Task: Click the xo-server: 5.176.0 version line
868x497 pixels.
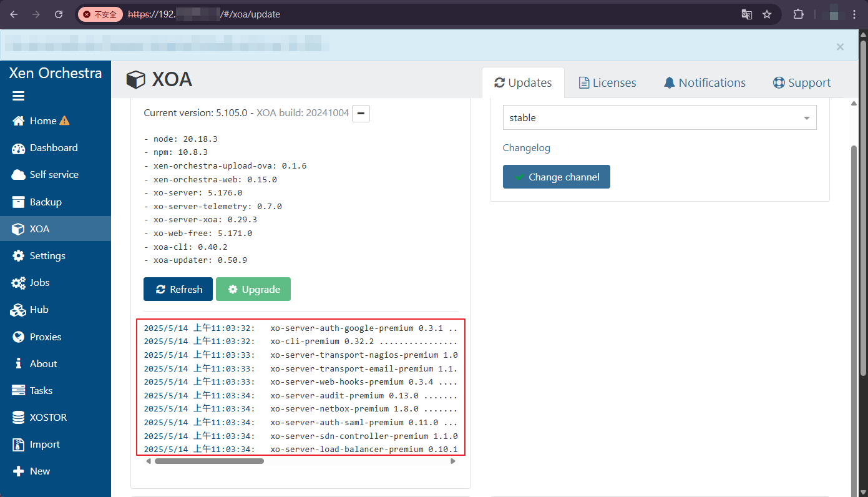Action: pyautogui.click(x=193, y=193)
